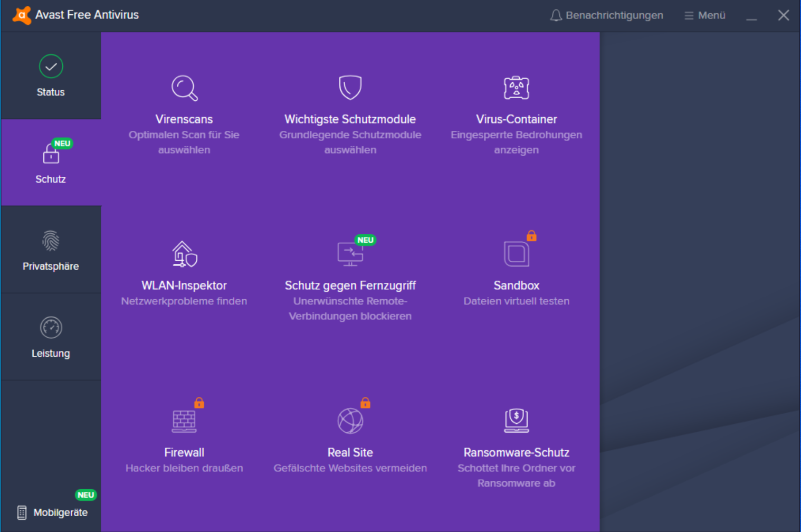Viewport: 801px width, 532px height.
Task: Open the Ransomware-Schutz title link
Action: pyautogui.click(x=517, y=452)
